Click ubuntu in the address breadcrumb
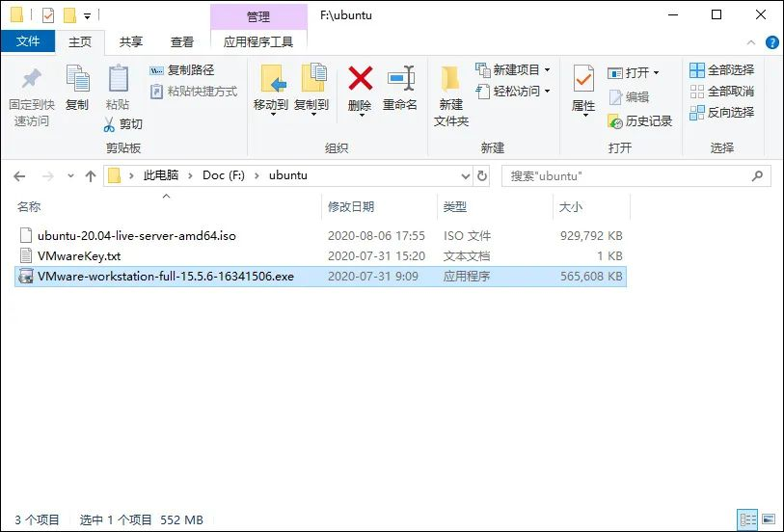The width and height of the screenshot is (784, 532). [x=288, y=175]
